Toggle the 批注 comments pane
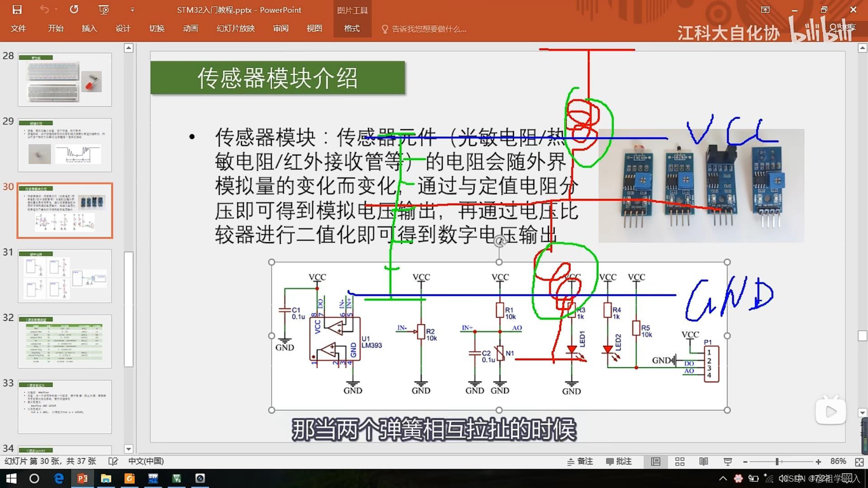The image size is (868, 488). 618,461
